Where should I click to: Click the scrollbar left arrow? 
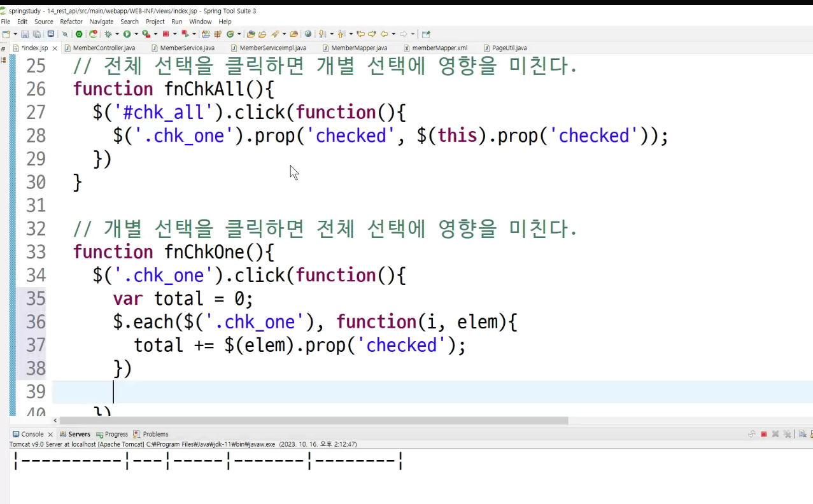(55, 421)
